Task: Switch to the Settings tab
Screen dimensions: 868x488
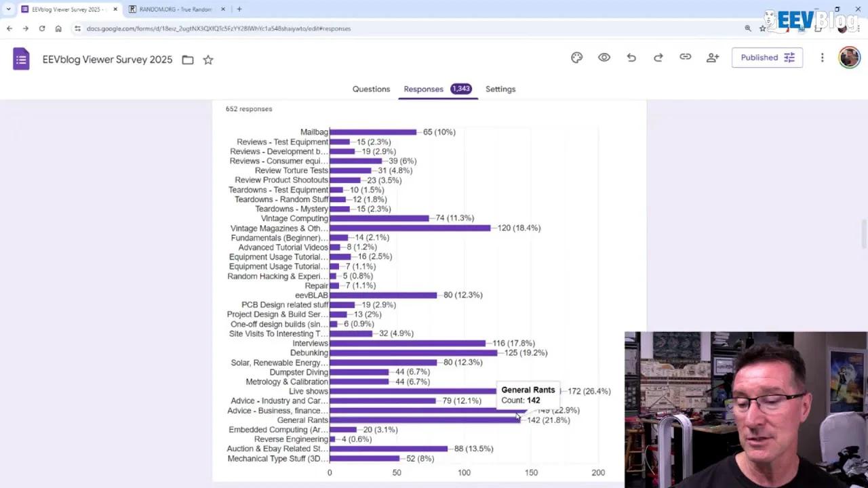Action: coord(500,89)
